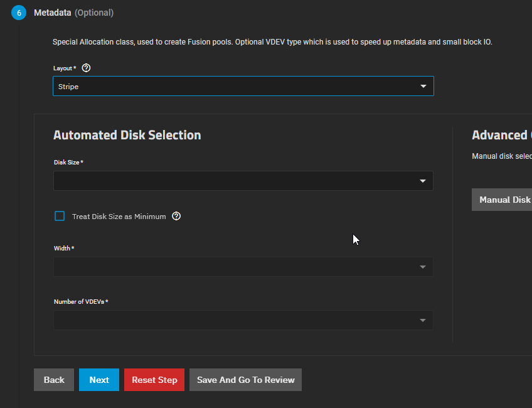Click the step 6 number circle
532x408 pixels.
[x=19, y=13]
